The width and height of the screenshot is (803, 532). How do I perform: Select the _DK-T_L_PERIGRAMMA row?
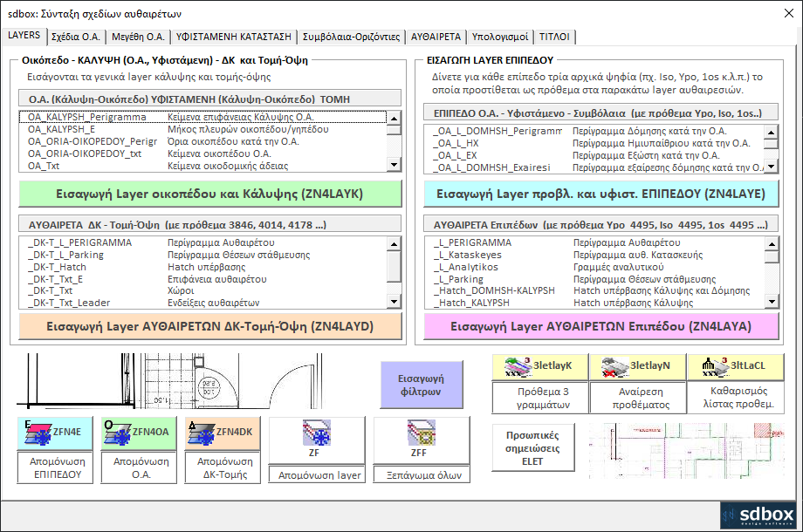click(202, 242)
